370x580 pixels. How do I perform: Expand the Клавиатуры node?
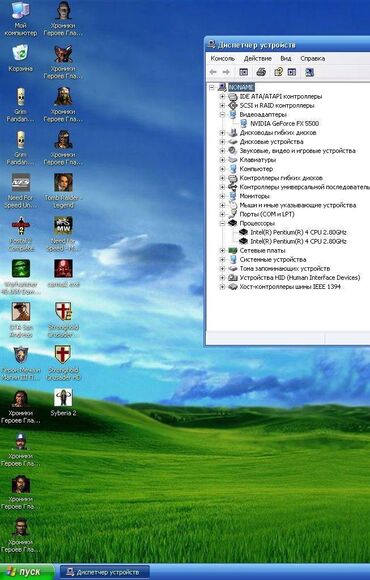pyautogui.click(x=222, y=160)
